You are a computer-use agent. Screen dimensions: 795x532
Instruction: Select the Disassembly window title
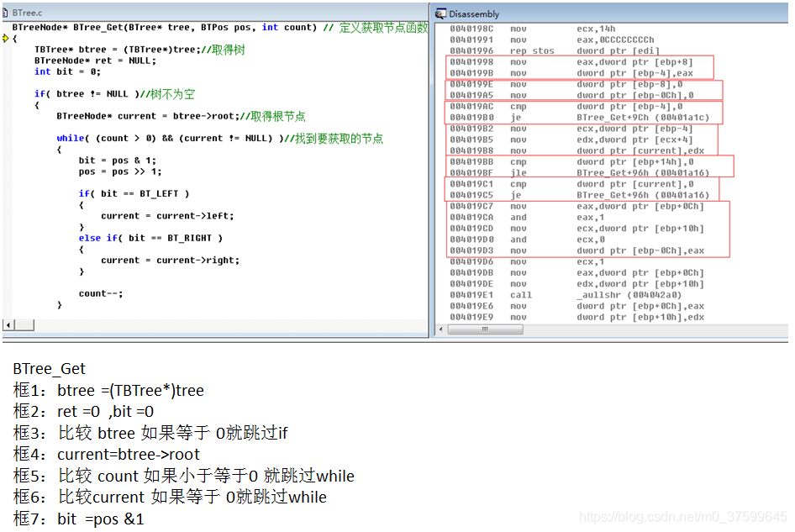pos(474,14)
